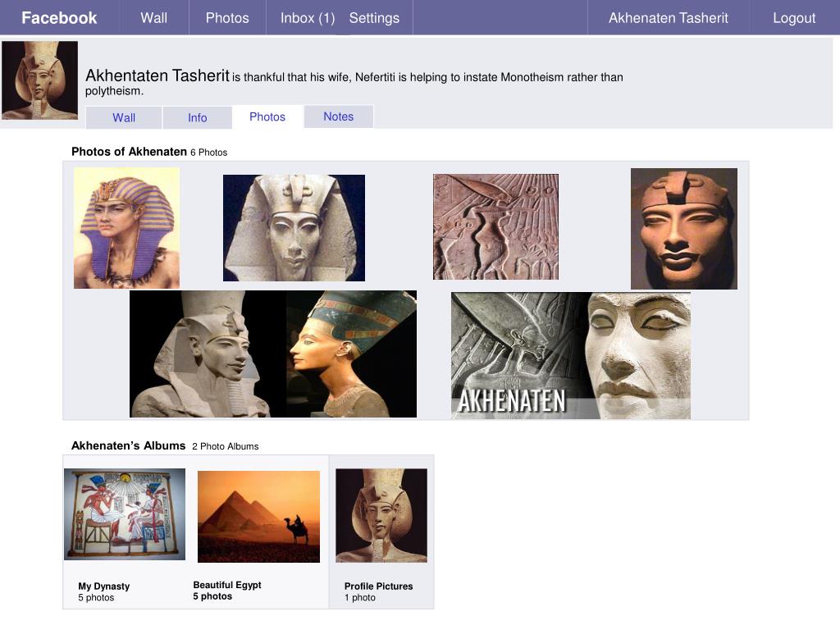
Task: Open Settings in the top bar
Action: click(x=374, y=18)
